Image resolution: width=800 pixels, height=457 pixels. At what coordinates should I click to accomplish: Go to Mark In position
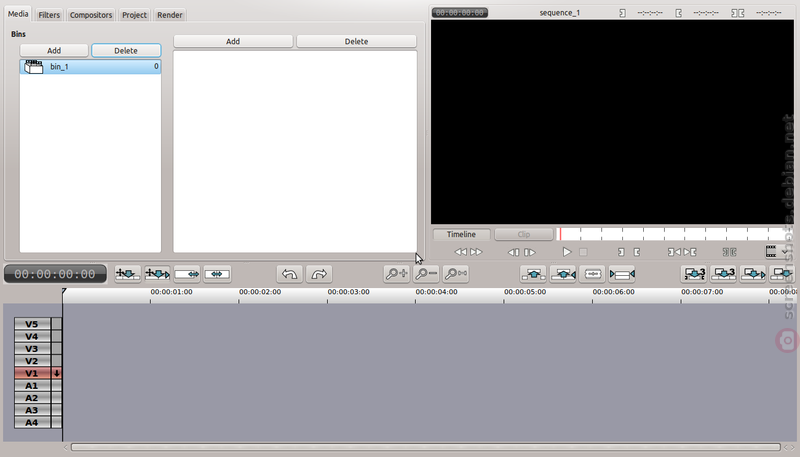pos(674,252)
